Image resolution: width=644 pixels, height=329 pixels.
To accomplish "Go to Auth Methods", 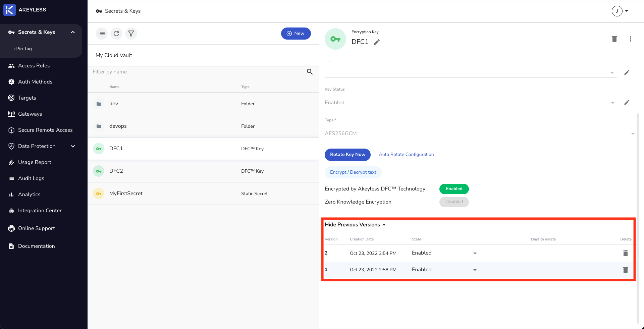I will (x=35, y=82).
